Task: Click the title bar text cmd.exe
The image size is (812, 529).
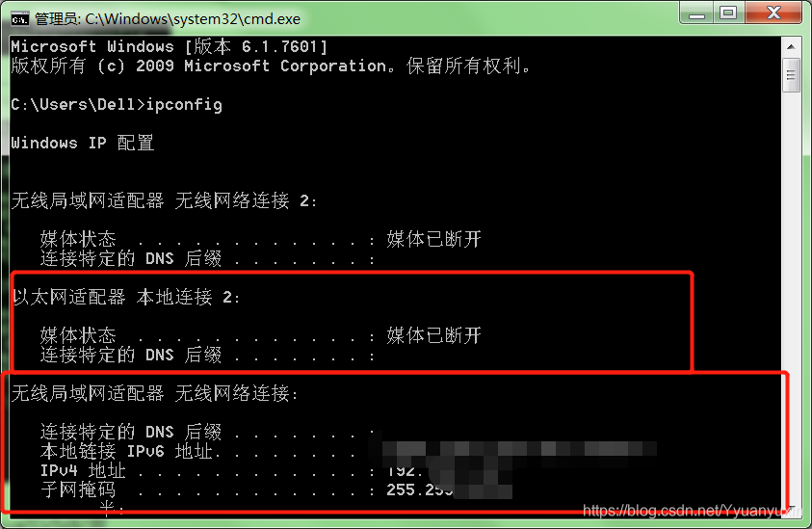Action: pos(193,19)
